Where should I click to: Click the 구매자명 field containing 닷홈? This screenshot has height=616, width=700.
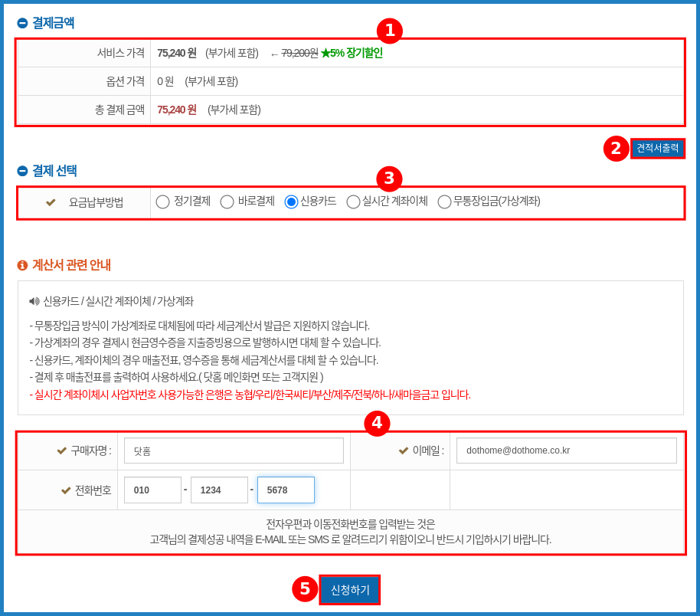[234, 451]
